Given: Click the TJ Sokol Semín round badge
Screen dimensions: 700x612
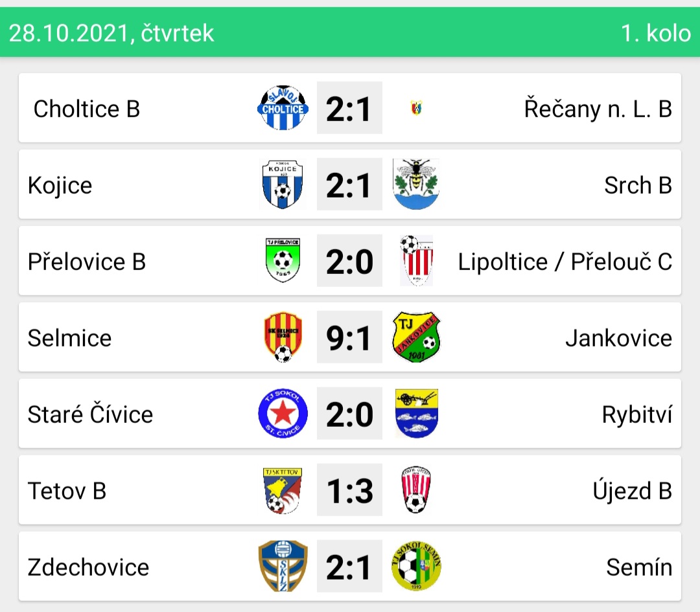Looking at the screenshot, I should click(x=416, y=566).
